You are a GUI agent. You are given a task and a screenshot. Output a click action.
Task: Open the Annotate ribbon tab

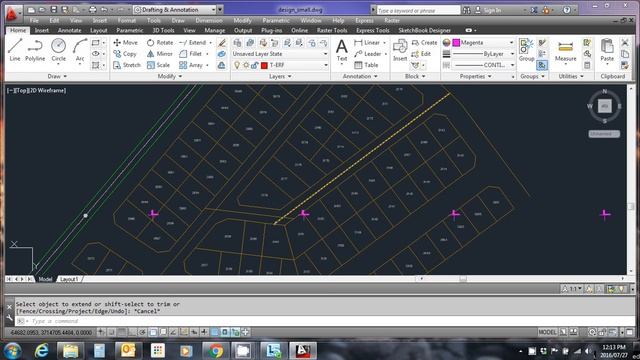coord(69,30)
